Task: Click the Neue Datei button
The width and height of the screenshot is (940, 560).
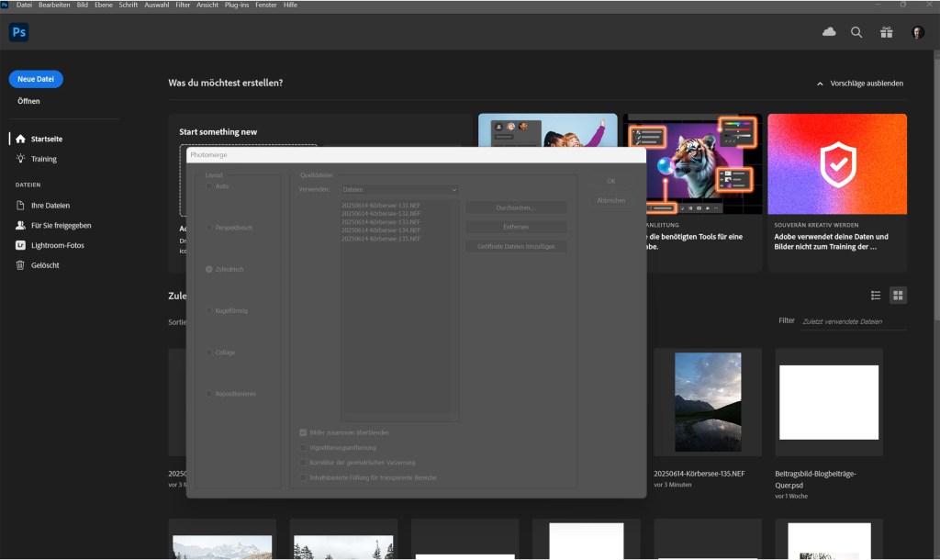Action: [x=35, y=79]
